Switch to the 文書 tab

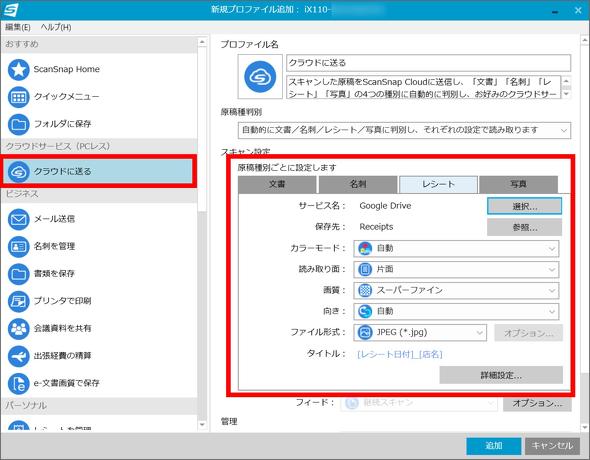[277, 184]
